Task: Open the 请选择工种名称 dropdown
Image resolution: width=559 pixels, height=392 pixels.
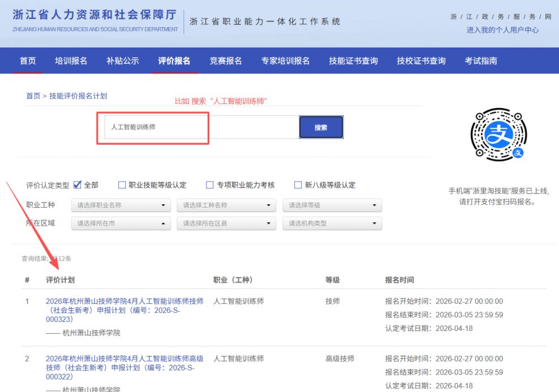Action: [226, 205]
